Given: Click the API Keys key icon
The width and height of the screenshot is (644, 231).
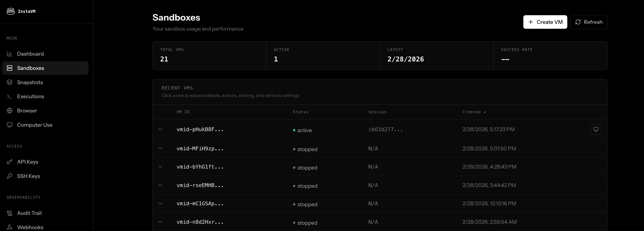Looking at the screenshot, I should [x=10, y=162].
